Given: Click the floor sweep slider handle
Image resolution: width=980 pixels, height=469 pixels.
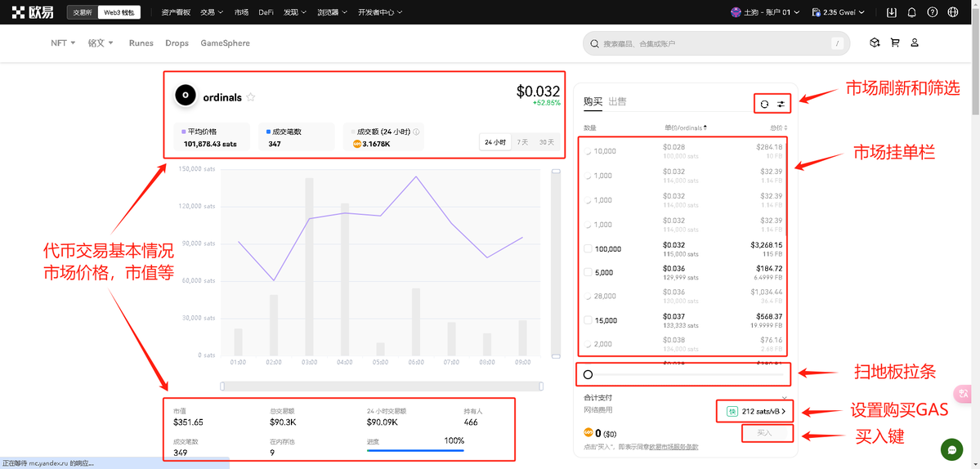Looking at the screenshot, I should pyautogui.click(x=588, y=374).
